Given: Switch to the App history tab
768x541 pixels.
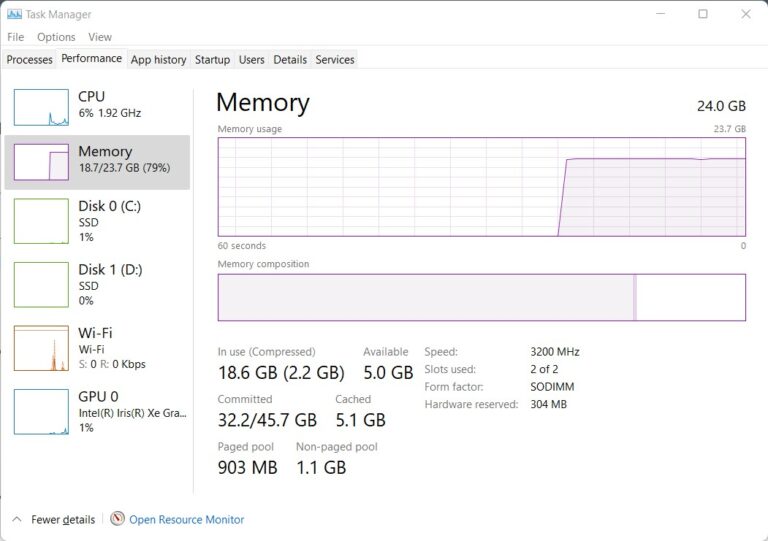Looking at the screenshot, I should tap(158, 60).
